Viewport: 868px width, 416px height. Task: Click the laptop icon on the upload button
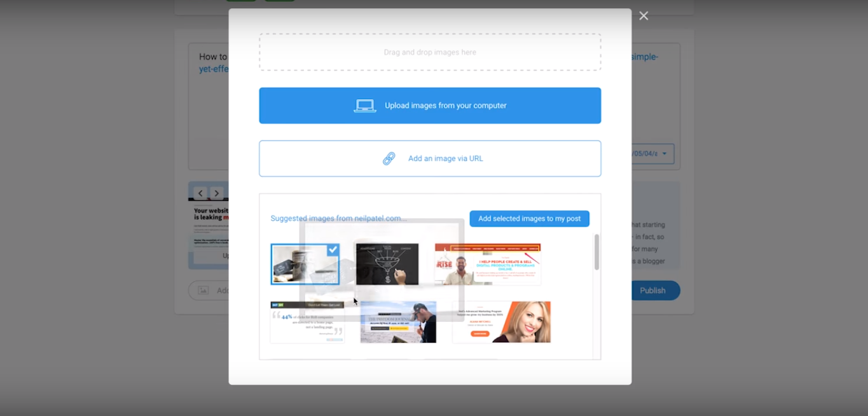click(364, 105)
